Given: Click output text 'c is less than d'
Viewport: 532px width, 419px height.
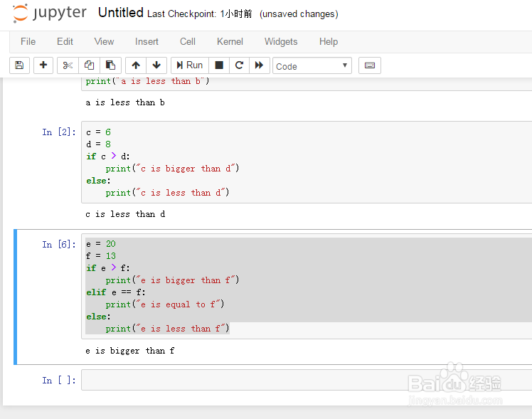Looking at the screenshot, I should point(126,214).
